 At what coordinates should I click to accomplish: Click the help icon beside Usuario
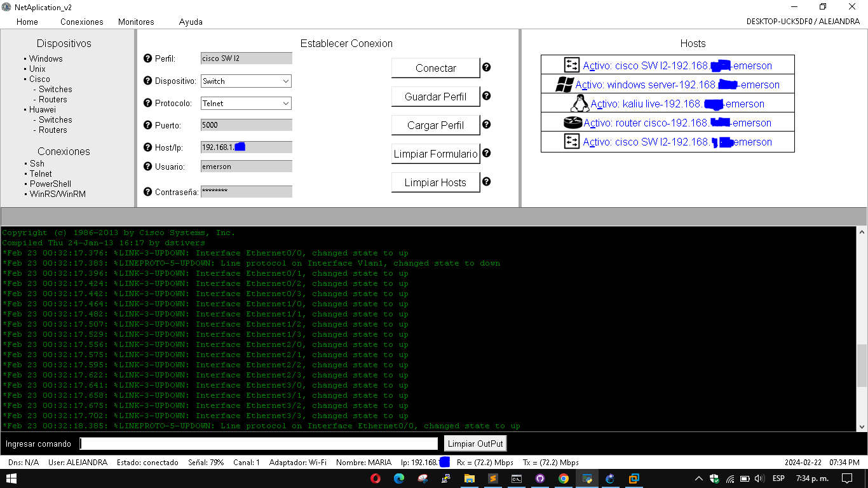148,166
